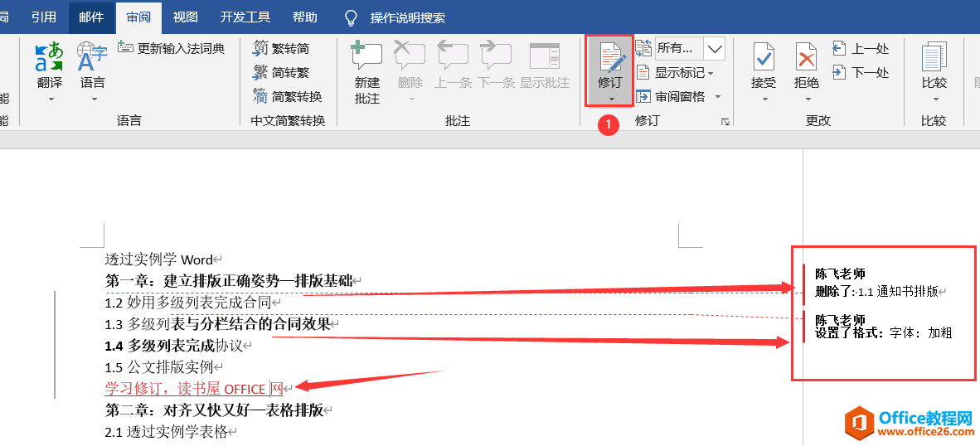Image resolution: width=980 pixels, height=446 pixels.
Task: Click 更新输入法词典 option
Action: pyautogui.click(x=172, y=48)
